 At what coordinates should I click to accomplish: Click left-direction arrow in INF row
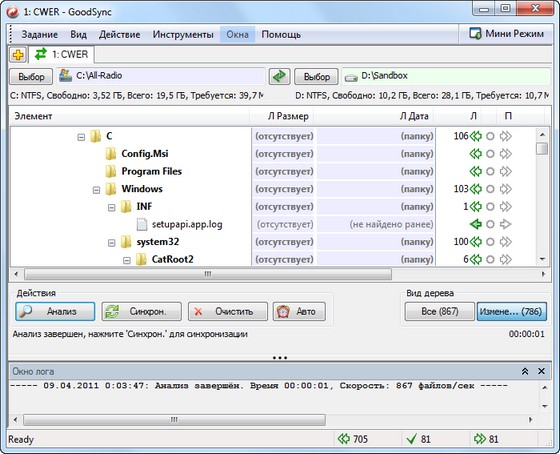point(475,207)
